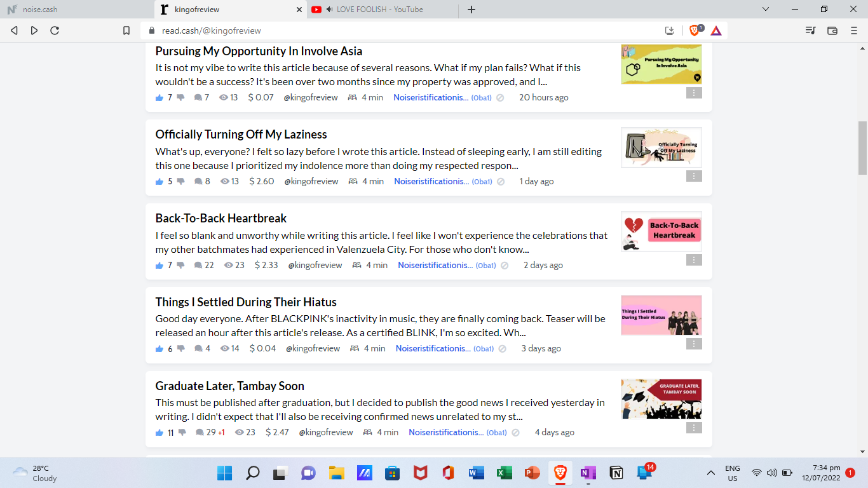
Task: Open the Brave Wallet icon
Action: pos(832,30)
